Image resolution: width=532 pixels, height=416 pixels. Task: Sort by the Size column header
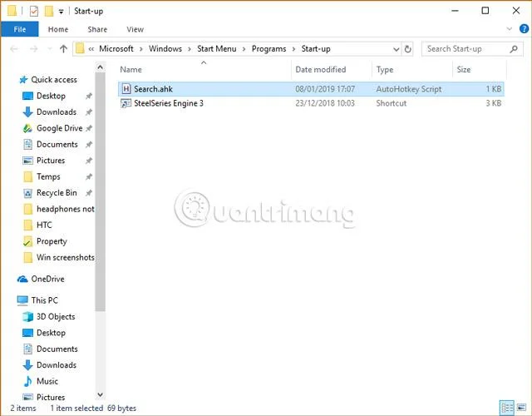pos(464,70)
